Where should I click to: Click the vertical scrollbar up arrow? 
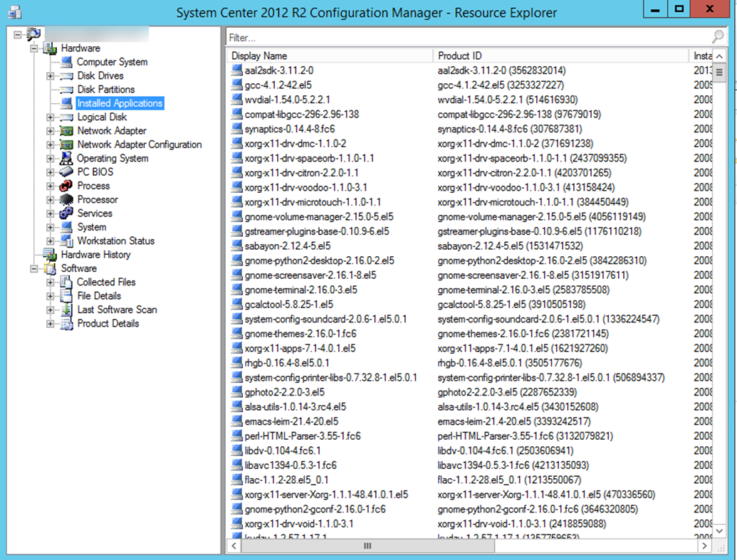click(719, 56)
